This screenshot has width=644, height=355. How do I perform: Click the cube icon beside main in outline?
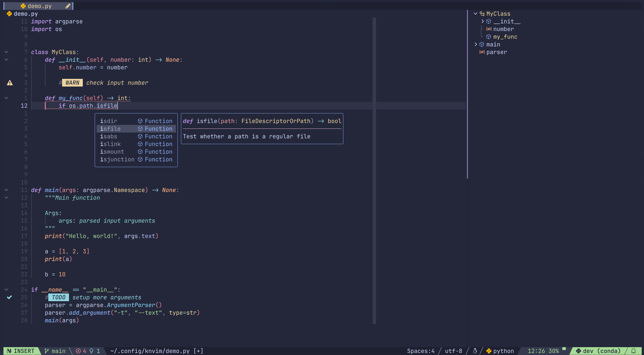click(x=482, y=44)
